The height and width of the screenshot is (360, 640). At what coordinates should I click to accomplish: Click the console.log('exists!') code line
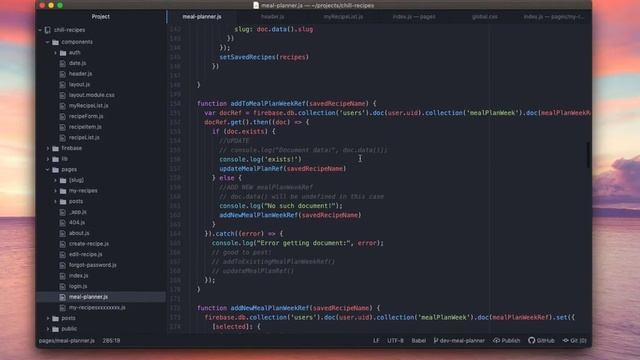coord(260,159)
